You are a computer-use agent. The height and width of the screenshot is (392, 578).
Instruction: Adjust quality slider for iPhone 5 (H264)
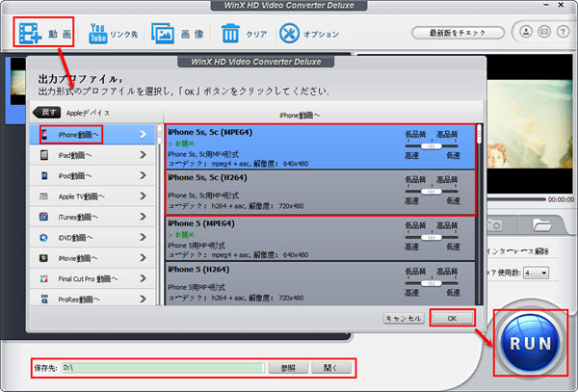coord(432,283)
